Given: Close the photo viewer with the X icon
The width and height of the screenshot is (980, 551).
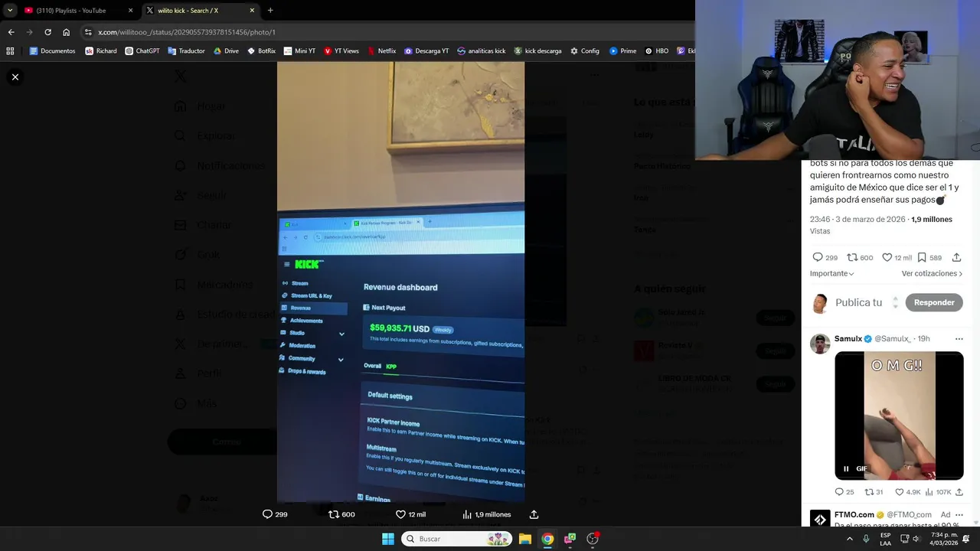Looking at the screenshot, I should 15,77.
